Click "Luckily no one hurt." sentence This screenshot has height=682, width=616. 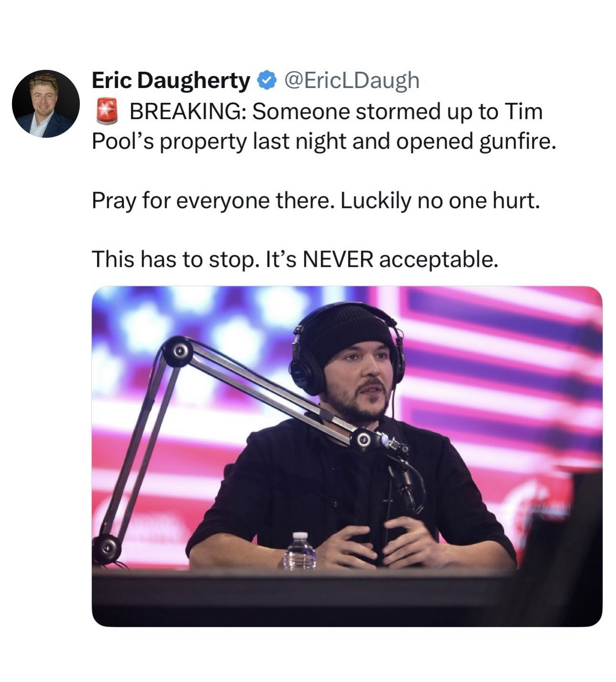[441, 201]
